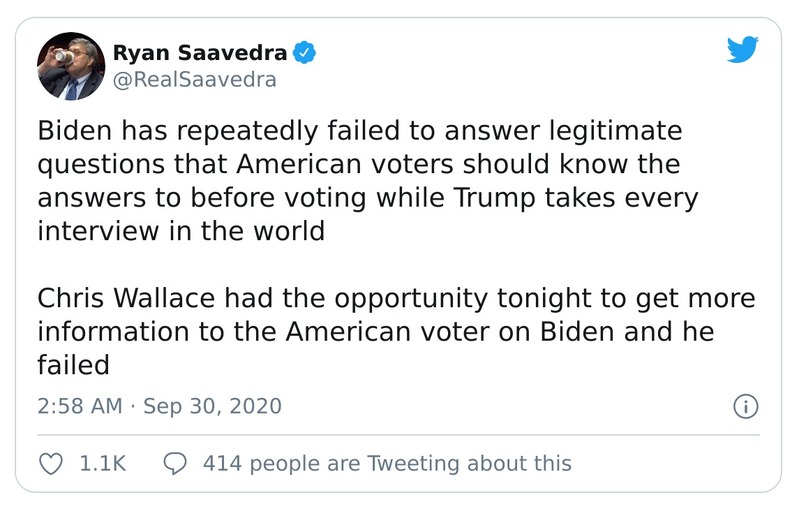Click the line "interview in the world"
Image resolution: width=799 pixels, height=509 pixels.
181,231
